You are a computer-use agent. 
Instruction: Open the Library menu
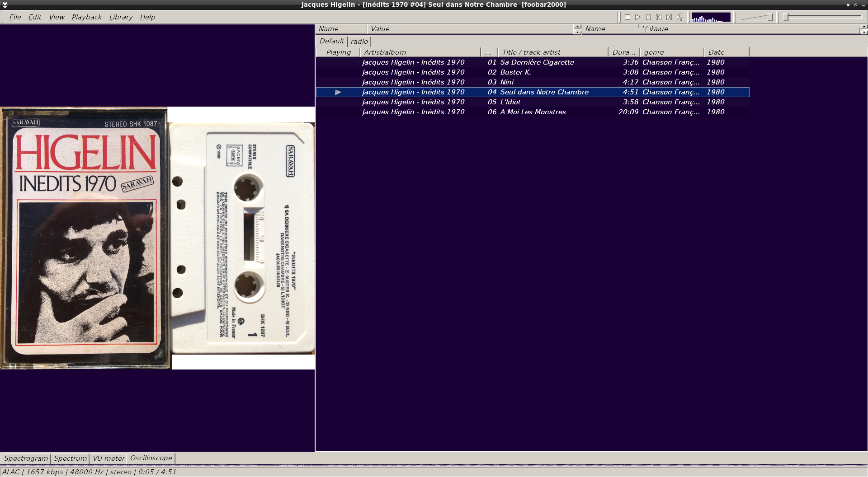121,17
